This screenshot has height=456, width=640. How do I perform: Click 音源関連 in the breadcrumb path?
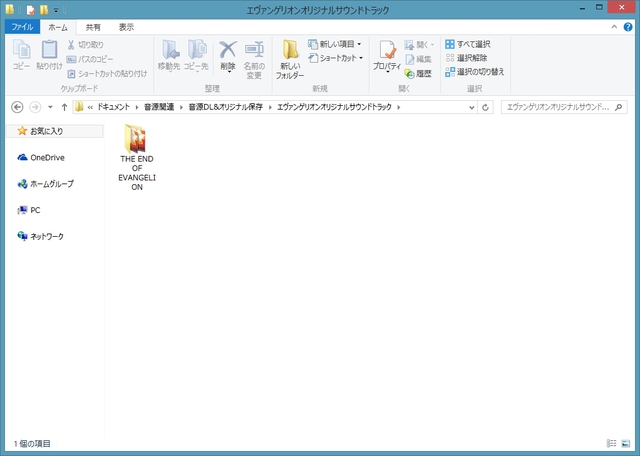pyautogui.click(x=159, y=107)
